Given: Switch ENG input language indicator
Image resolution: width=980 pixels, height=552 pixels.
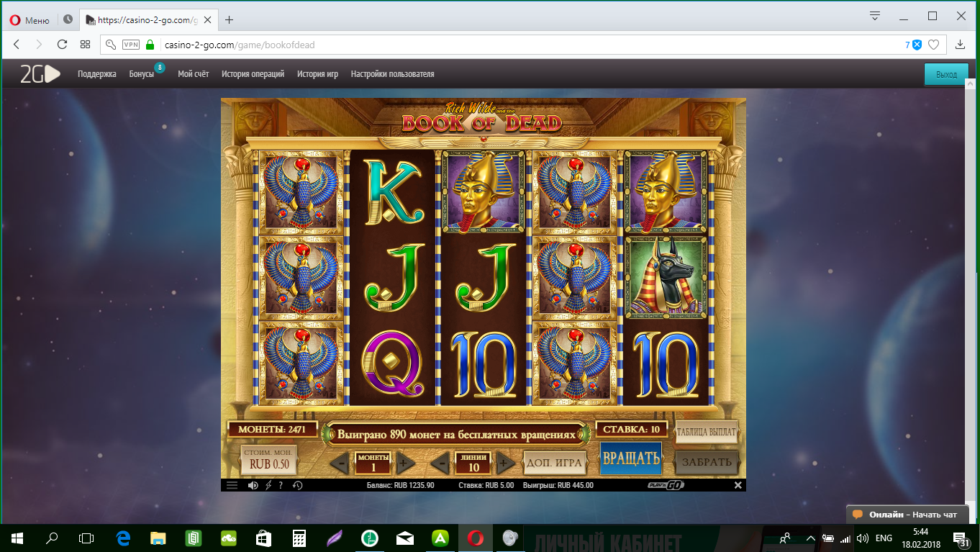Looking at the screenshot, I should [x=884, y=538].
